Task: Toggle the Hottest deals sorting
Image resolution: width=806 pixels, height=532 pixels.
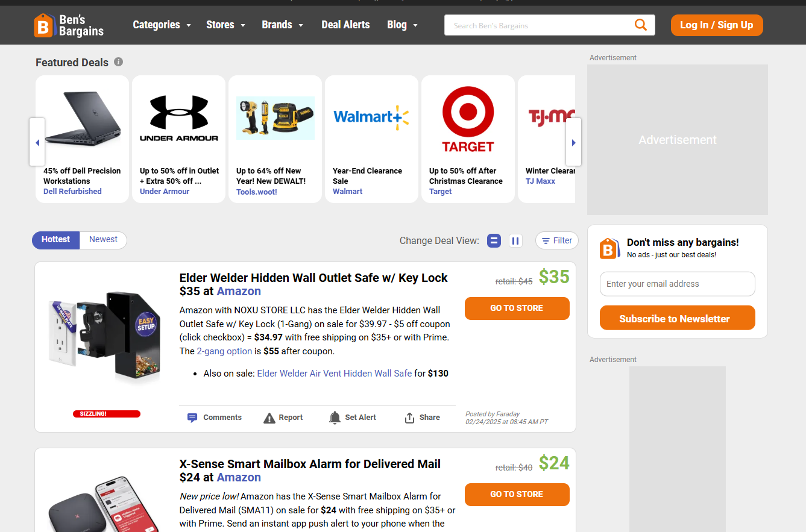Action: (x=56, y=240)
